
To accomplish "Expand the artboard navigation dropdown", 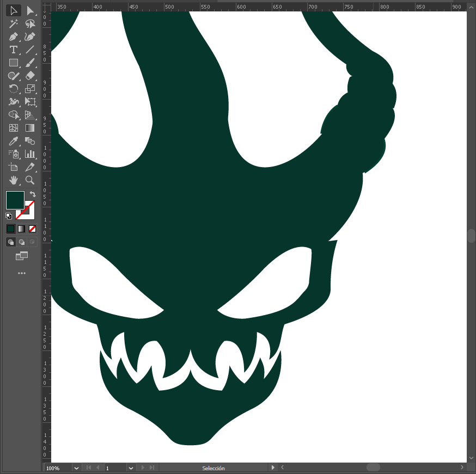I will point(131,468).
